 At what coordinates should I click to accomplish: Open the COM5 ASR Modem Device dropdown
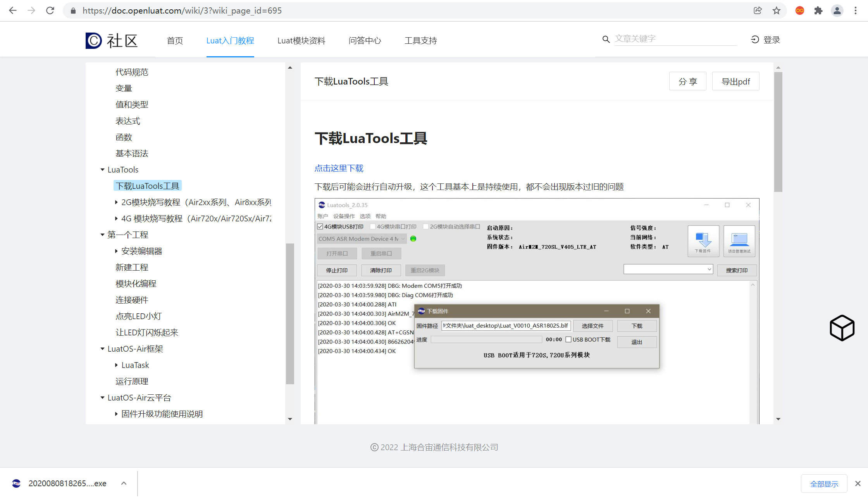(x=403, y=238)
